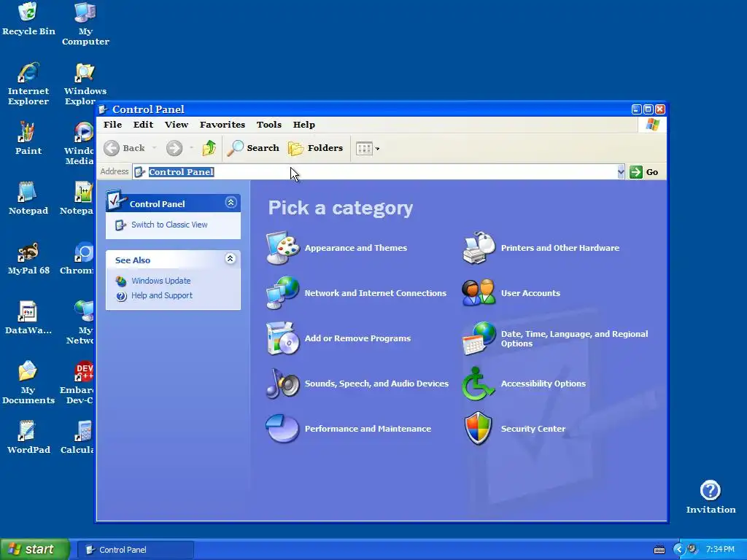The height and width of the screenshot is (560, 747).
Task: Click the Security Center text link
Action: pos(533,429)
